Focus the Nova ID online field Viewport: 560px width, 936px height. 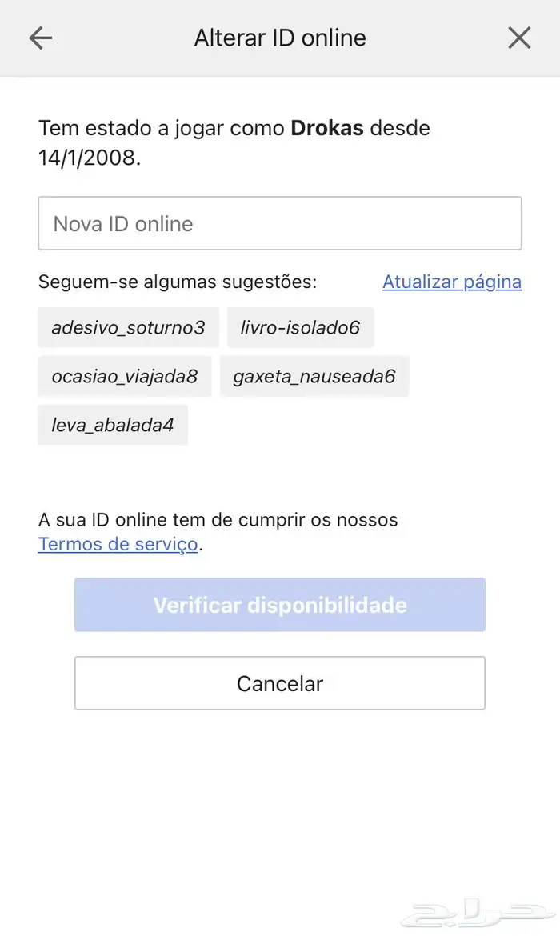[x=280, y=223]
